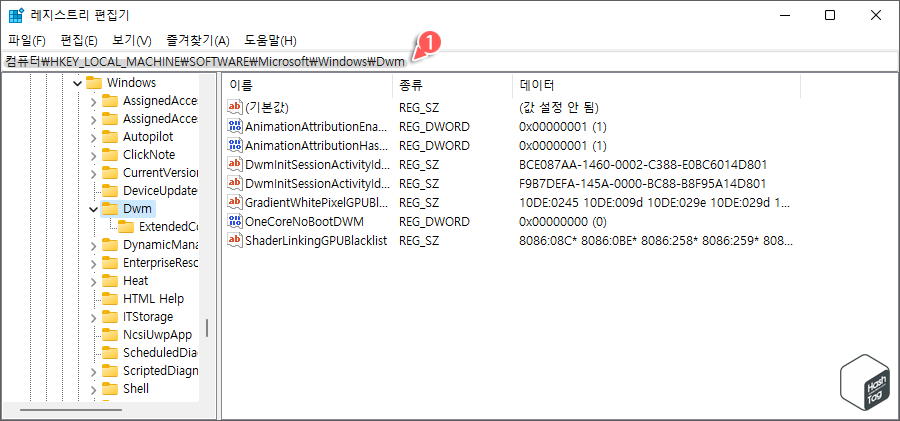Select the ClickNote folder icon
This screenshot has height=421, width=900.
point(110,155)
